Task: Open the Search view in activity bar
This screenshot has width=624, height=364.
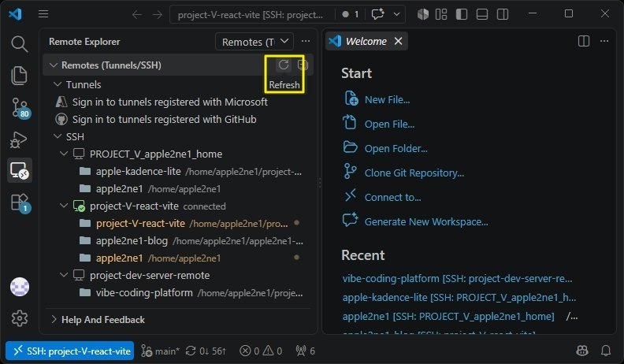Action: tap(19, 44)
